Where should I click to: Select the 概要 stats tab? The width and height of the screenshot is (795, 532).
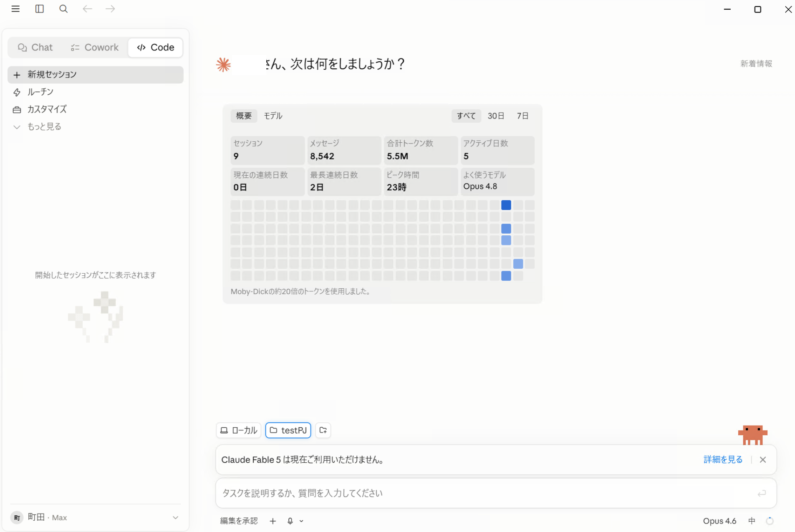[244, 116]
